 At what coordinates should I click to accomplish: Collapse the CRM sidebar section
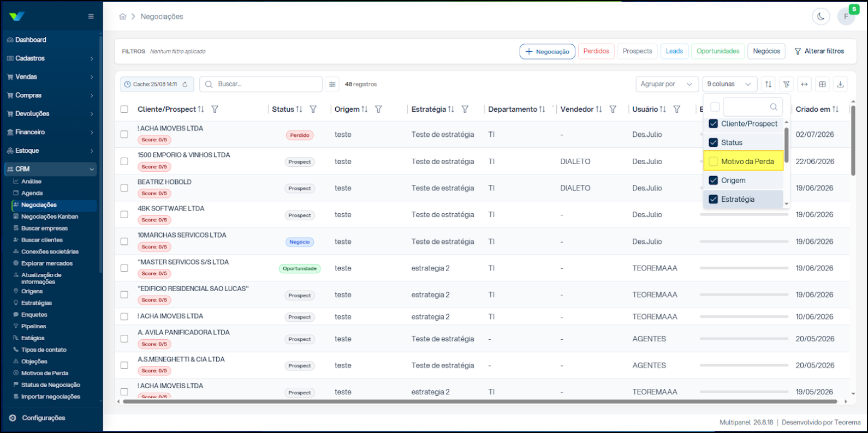[50, 169]
